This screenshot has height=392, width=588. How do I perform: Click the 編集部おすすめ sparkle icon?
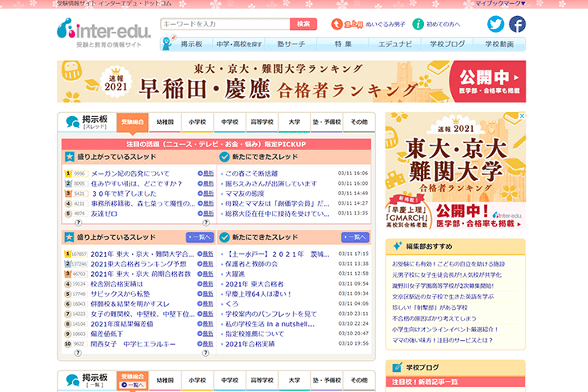pyautogui.click(x=397, y=246)
